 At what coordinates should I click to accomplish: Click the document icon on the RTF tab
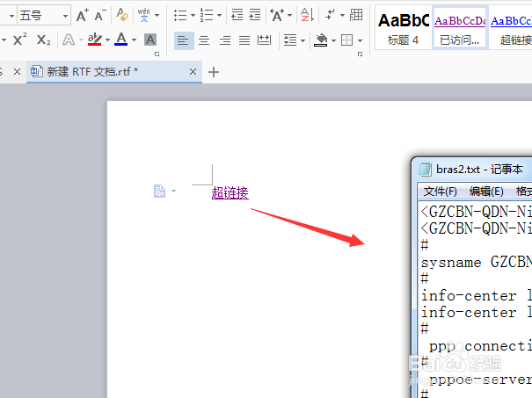coord(36,71)
